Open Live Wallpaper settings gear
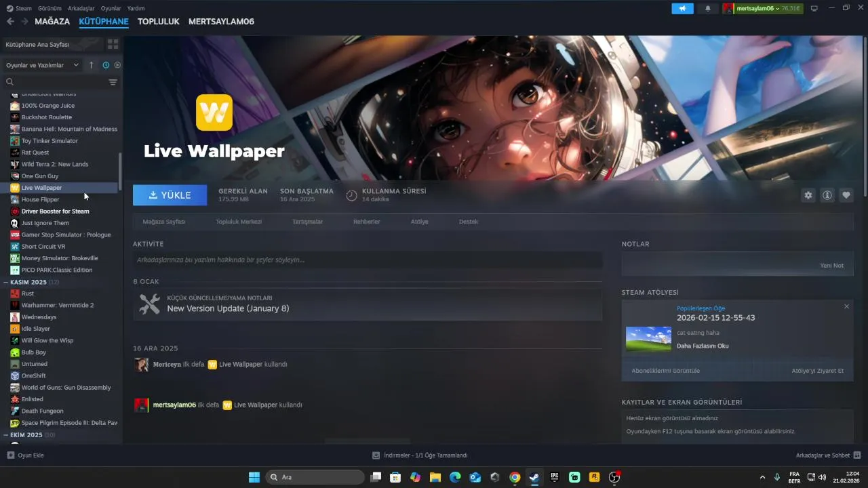The height and width of the screenshot is (488, 868). [x=808, y=195]
